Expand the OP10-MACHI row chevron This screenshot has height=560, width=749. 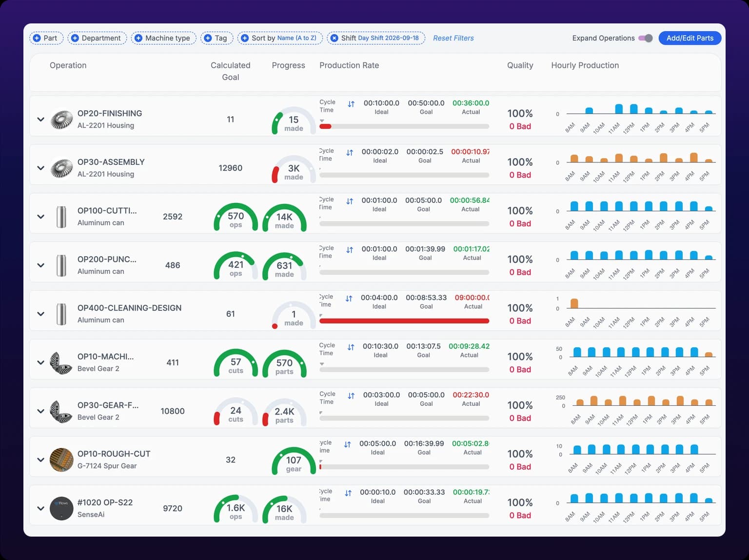[x=41, y=362]
